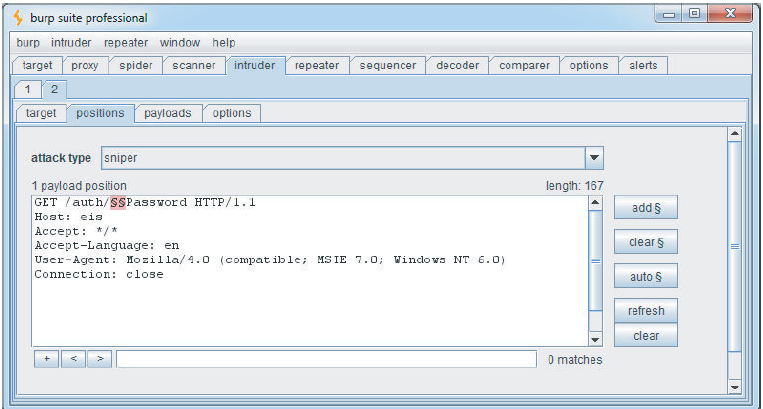Viewport: 763px width, 409px height.
Task: Click the 'Connection: close' header line
Action: [x=99, y=274]
